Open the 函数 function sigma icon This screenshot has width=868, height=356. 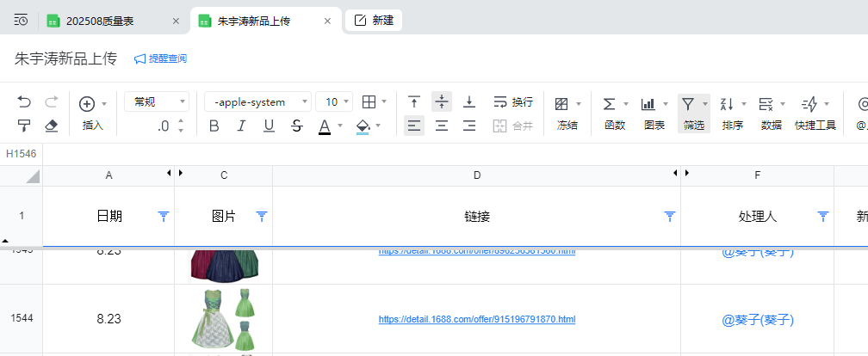coord(609,104)
